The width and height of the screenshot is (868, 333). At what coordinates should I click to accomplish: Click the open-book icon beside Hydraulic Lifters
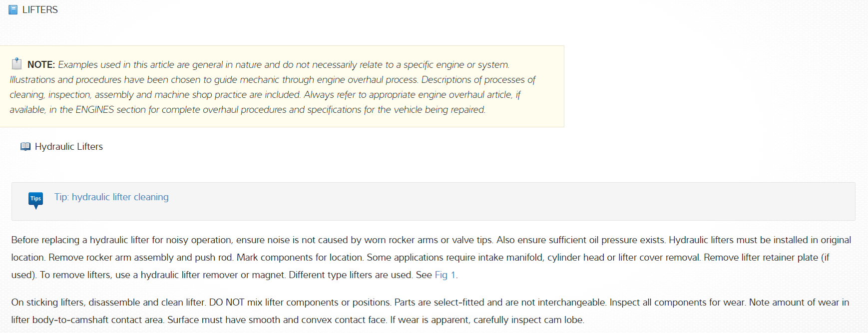25,146
